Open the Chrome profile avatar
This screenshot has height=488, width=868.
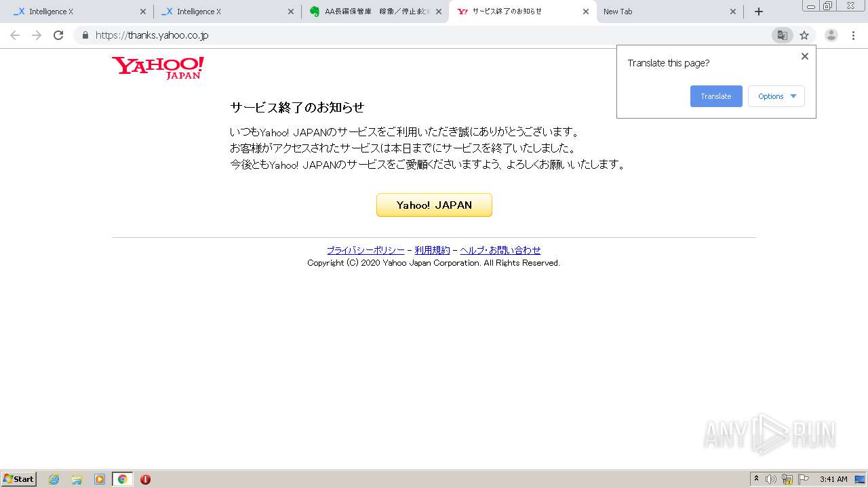tap(831, 35)
